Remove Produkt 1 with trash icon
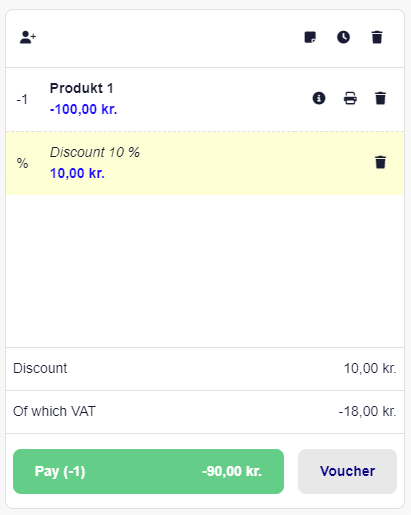 pyautogui.click(x=380, y=98)
